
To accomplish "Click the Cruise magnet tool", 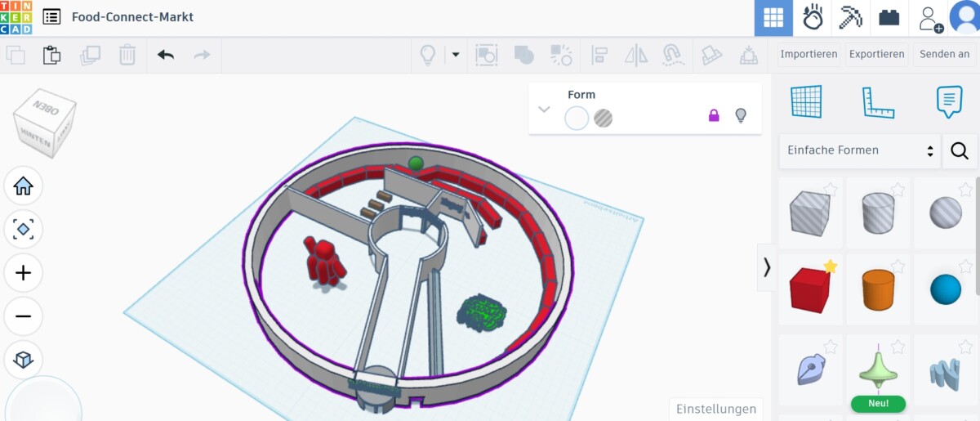I will pos(673,55).
